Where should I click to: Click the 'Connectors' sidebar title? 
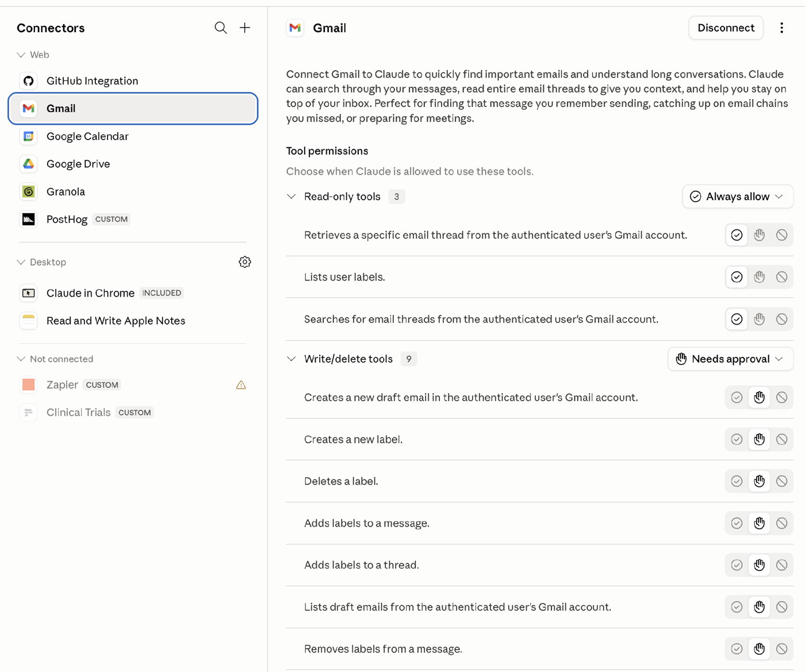pyautogui.click(x=51, y=28)
